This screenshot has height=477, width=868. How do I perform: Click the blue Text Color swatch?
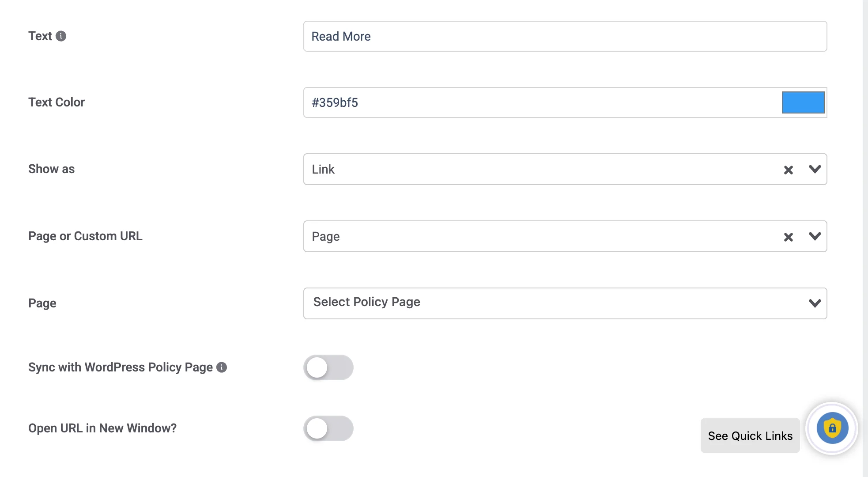(803, 102)
